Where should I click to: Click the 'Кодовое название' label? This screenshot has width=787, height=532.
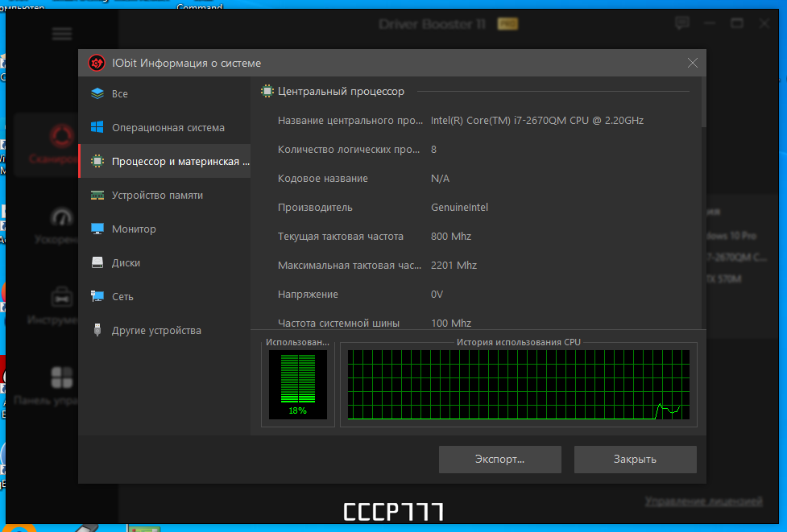323,179
